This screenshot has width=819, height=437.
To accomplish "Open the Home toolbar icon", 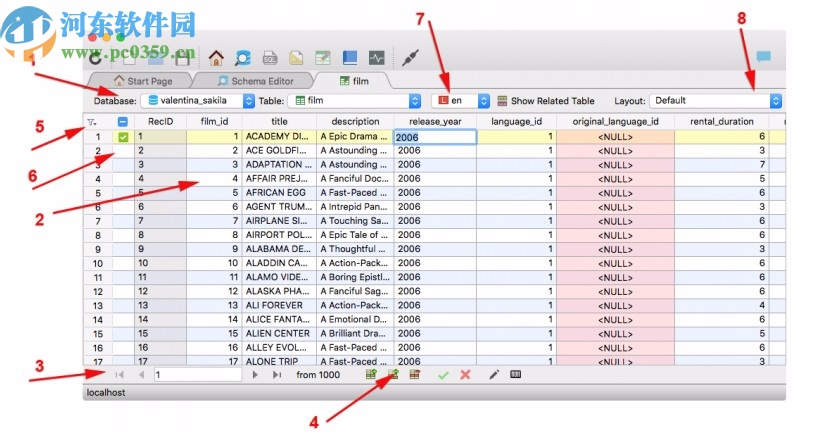I will pos(216,57).
